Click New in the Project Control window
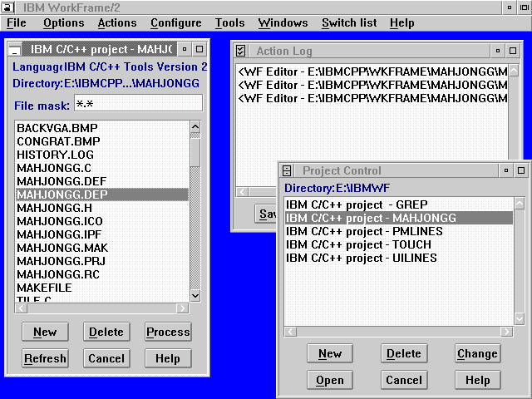The width and height of the screenshot is (532, 399). (x=330, y=353)
